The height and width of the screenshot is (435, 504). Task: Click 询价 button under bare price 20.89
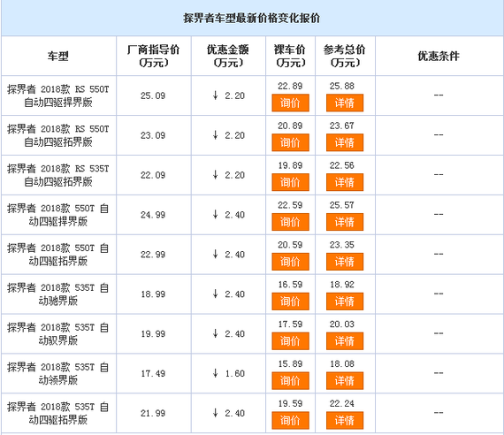[290, 142]
